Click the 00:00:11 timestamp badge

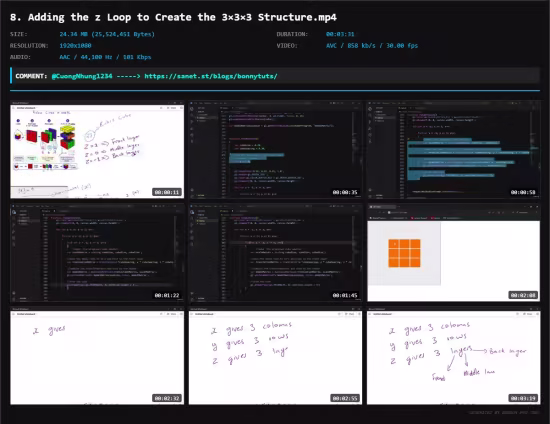167,192
